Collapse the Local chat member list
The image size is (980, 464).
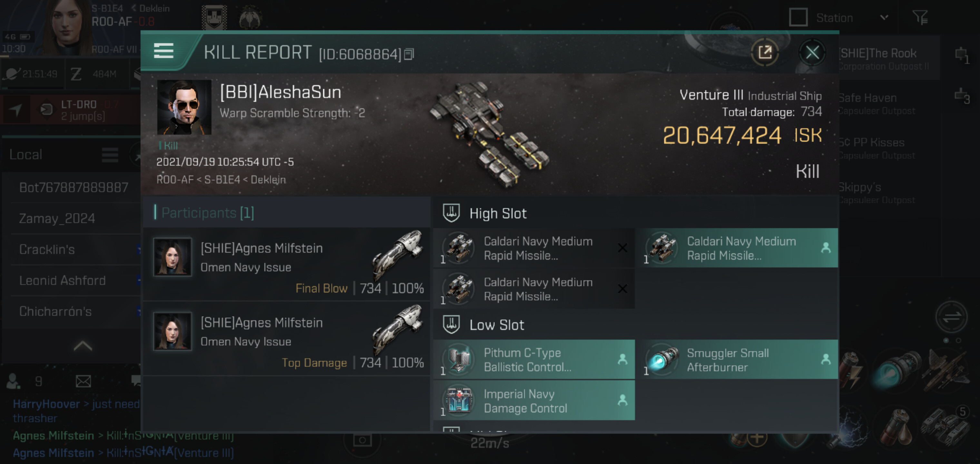pos(83,346)
